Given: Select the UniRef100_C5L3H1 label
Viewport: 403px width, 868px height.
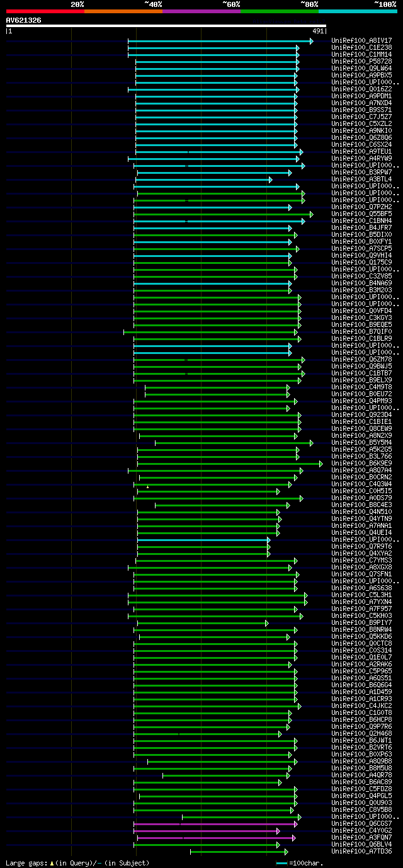Looking at the screenshot, I should [361, 595].
